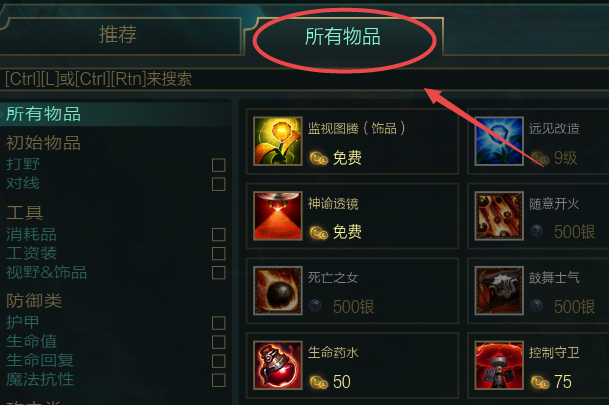Screen dimensions: 609x405
Task: Select the 监视图腾 trinket icon
Action: click(x=278, y=141)
